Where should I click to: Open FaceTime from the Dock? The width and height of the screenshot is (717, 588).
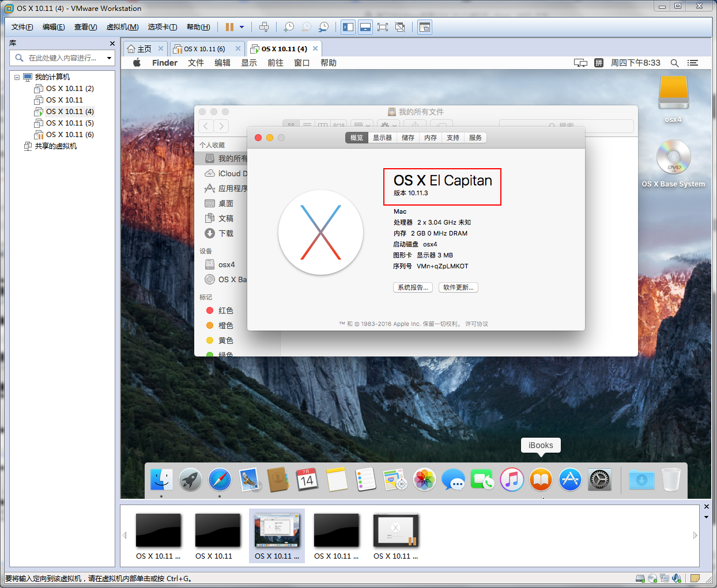point(482,479)
